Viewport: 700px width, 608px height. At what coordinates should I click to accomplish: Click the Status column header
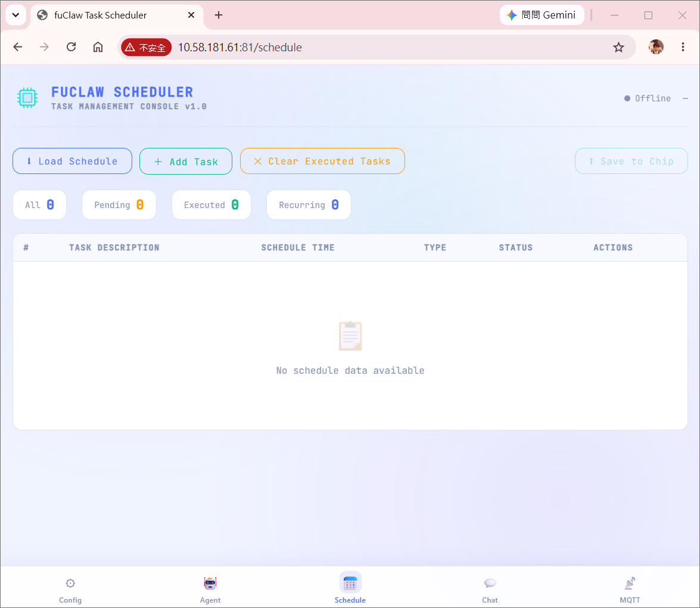516,247
